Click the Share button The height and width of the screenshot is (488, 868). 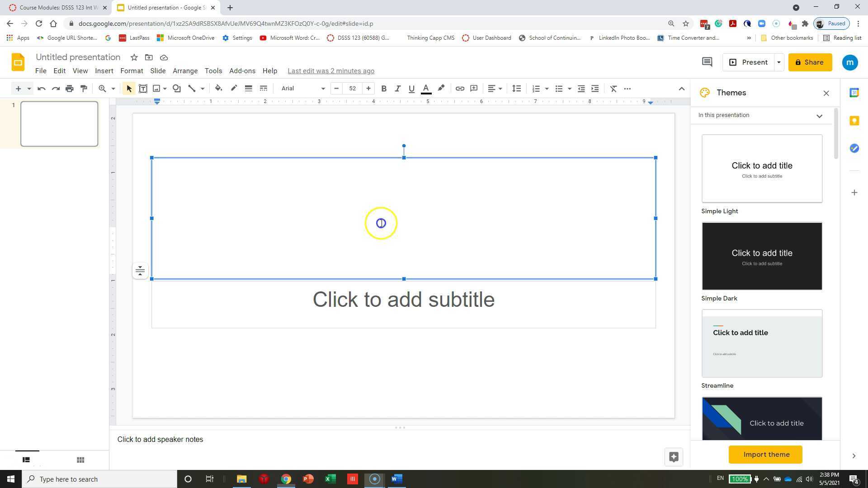(809, 62)
